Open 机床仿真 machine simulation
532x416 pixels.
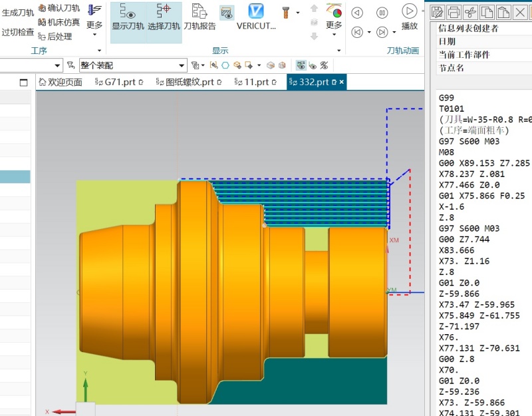(x=59, y=23)
